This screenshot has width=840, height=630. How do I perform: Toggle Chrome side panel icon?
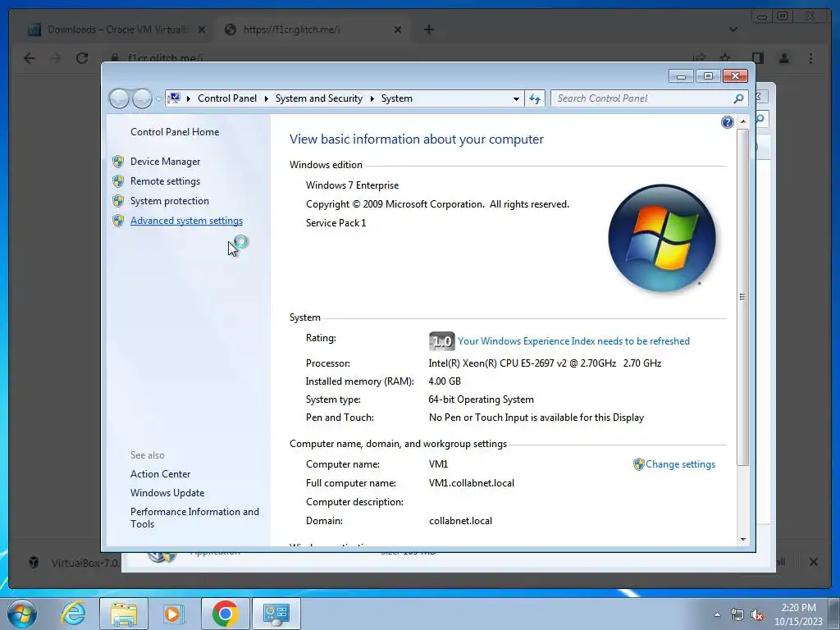coord(757,58)
